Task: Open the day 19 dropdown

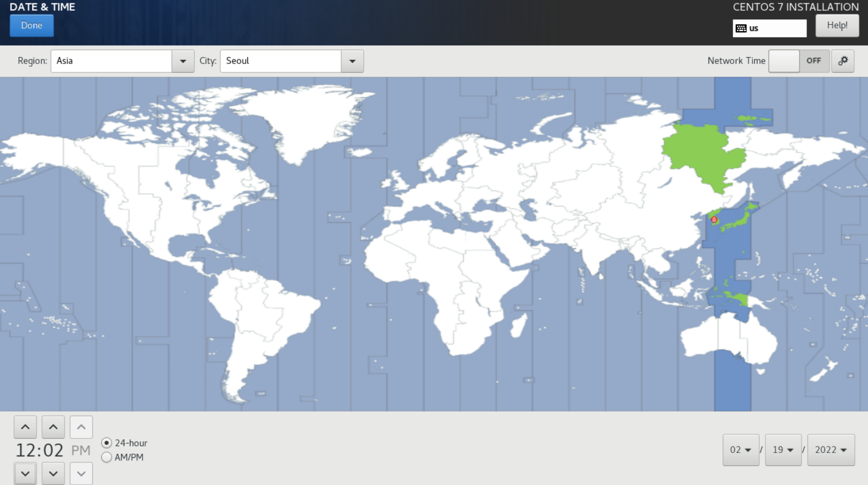Action: pos(783,450)
